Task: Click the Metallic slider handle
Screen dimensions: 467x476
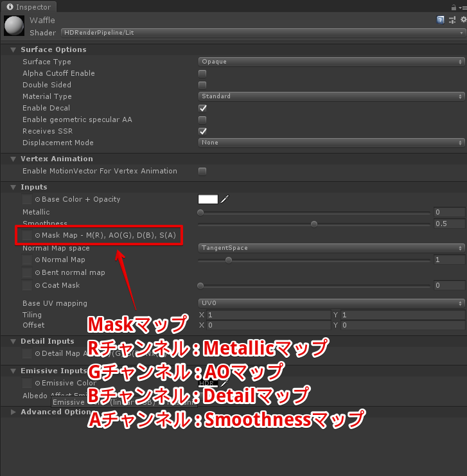Action: [x=200, y=213]
